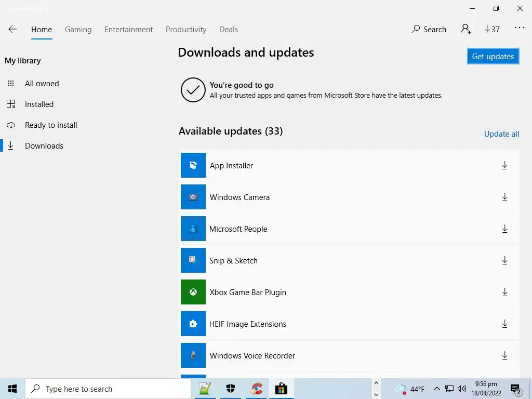
Task: Click the Update all link
Action: click(x=501, y=134)
